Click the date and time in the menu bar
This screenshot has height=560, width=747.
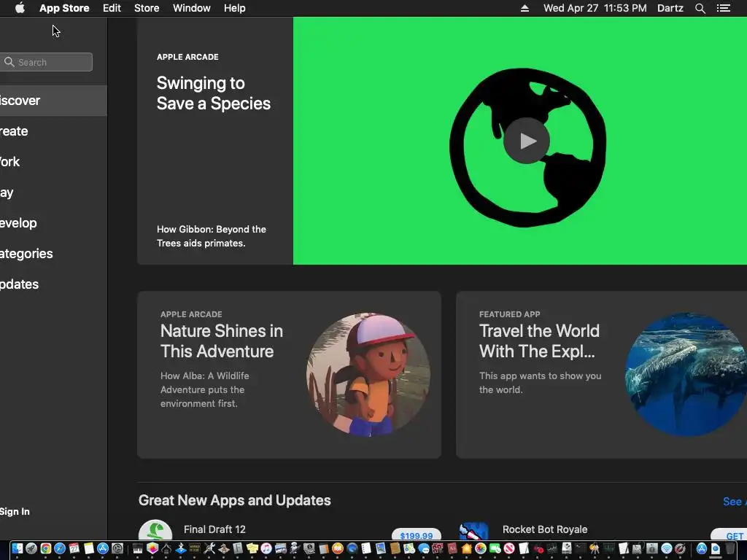pyautogui.click(x=595, y=8)
